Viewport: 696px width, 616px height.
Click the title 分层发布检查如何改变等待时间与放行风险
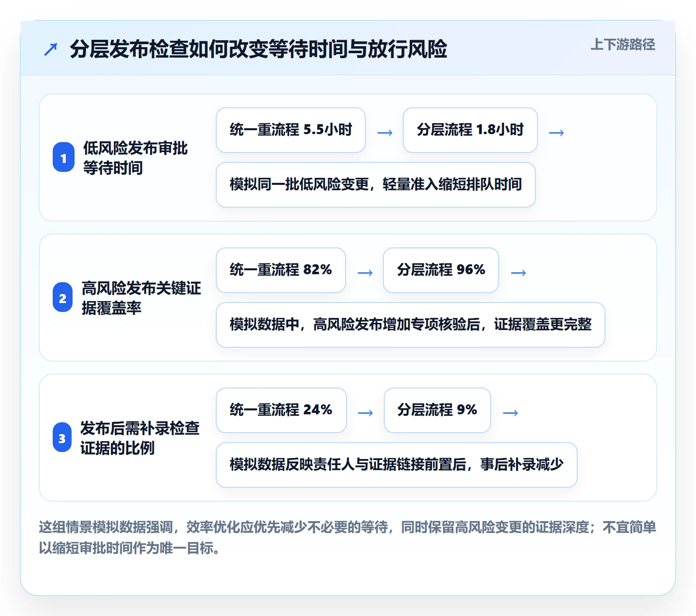259,49
